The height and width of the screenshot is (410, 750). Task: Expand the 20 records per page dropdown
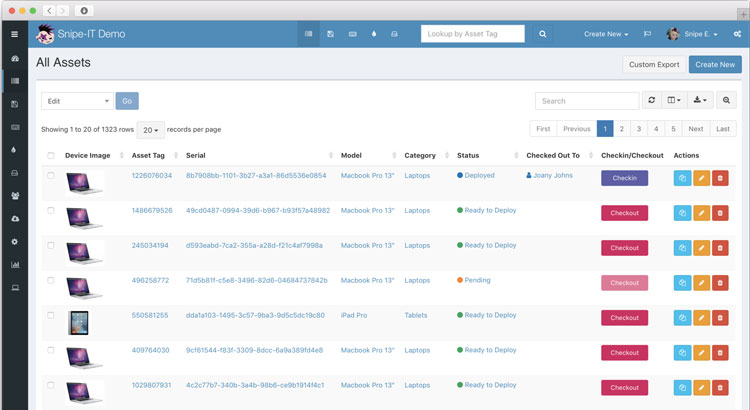point(151,130)
